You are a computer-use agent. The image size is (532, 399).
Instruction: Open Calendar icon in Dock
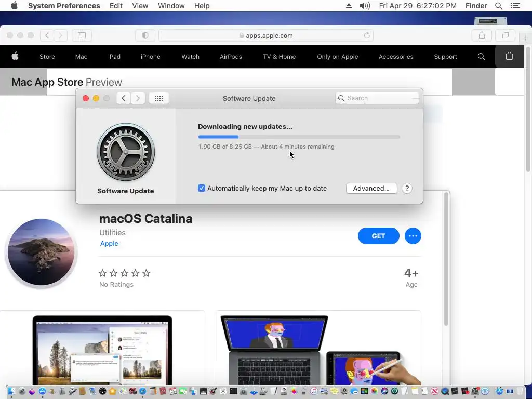coord(172,391)
